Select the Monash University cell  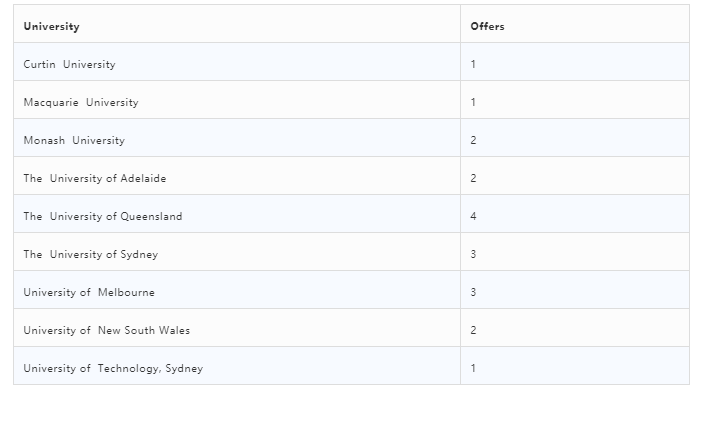237,138
